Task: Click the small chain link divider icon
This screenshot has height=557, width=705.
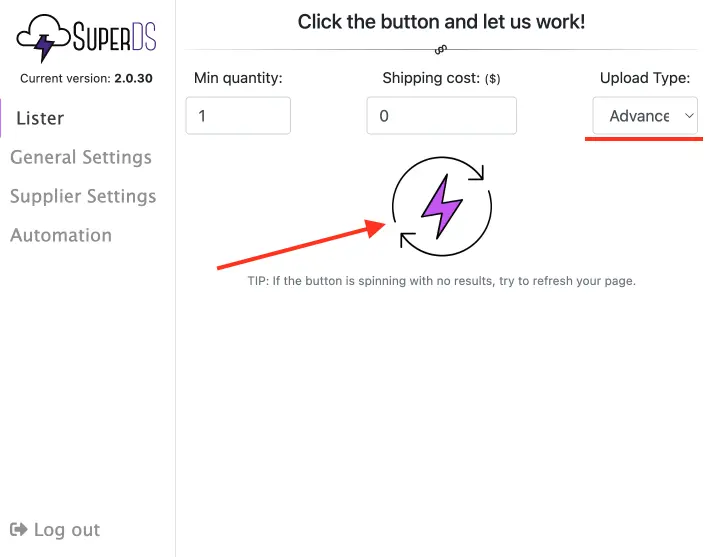Action: (x=441, y=49)
